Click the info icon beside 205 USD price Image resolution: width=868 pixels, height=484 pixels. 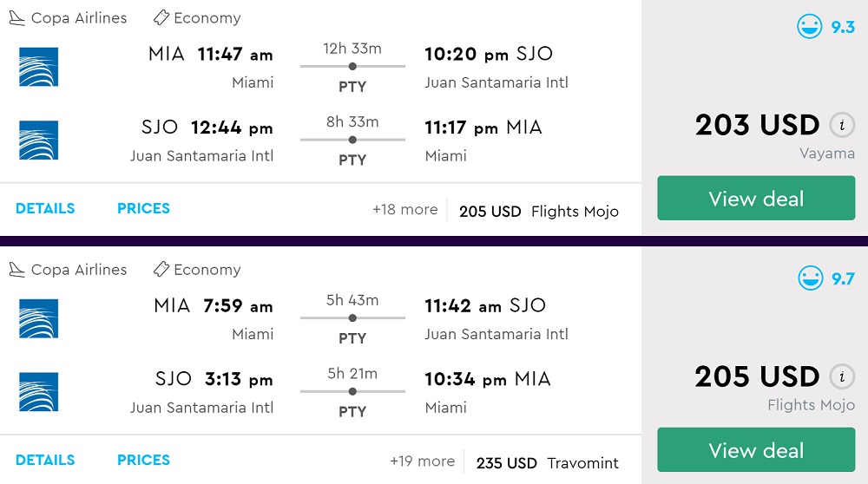click(841, 376)
